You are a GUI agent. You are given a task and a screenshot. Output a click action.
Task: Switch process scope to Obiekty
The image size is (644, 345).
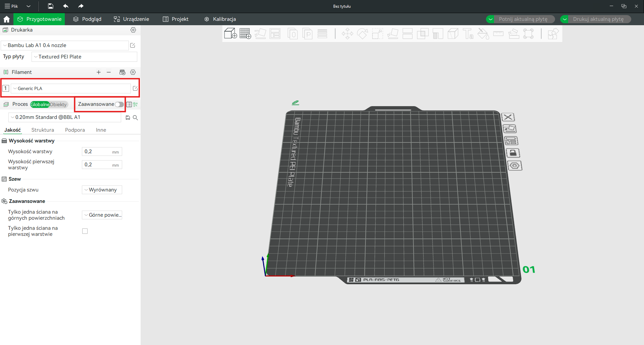[x=58, y=104]
